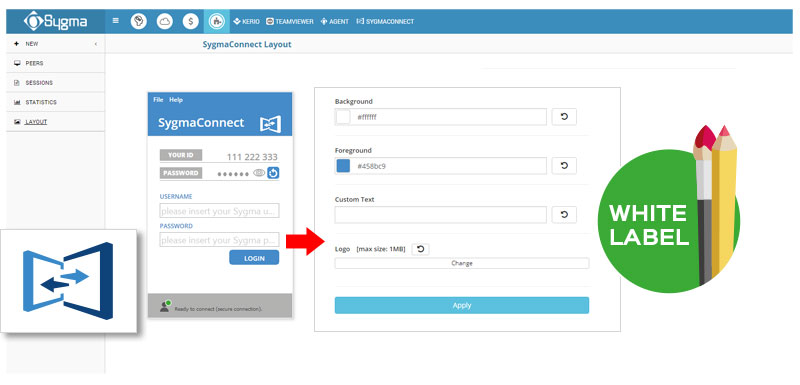Click the SESSIONS document icon
Screen dimensions: 800x385
click(x=17, y=83)
